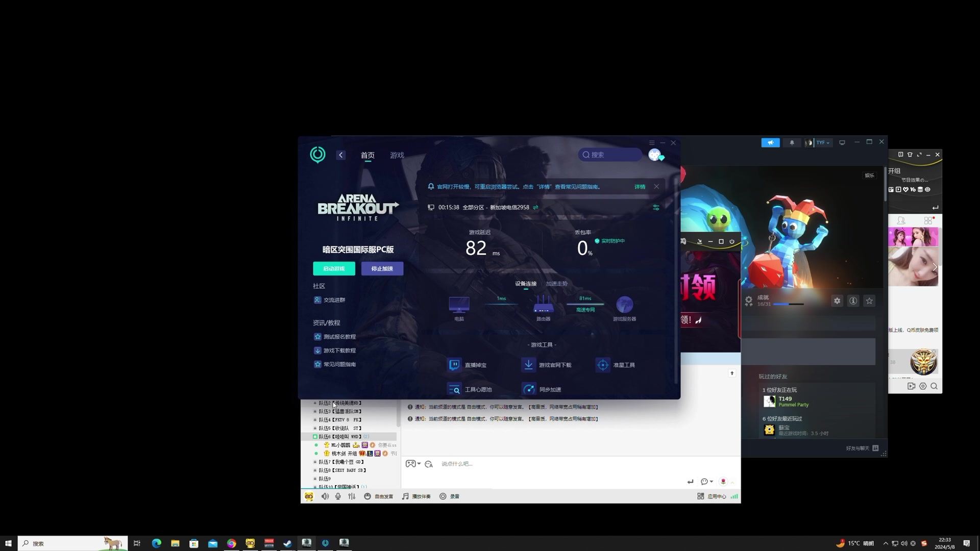Viewport: 980px width, 551px height.
Task: Click the 停止加速 button
Action: [382, 269]
